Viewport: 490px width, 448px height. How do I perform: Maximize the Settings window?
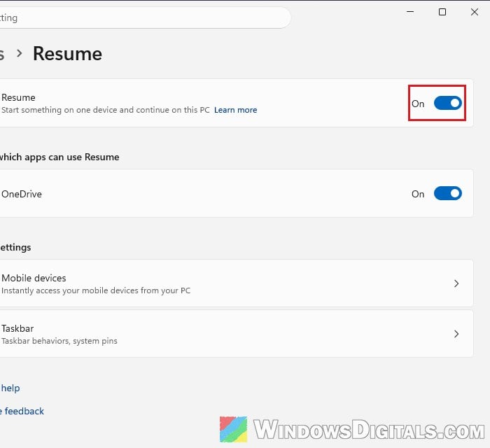click(x=442, y=12)
